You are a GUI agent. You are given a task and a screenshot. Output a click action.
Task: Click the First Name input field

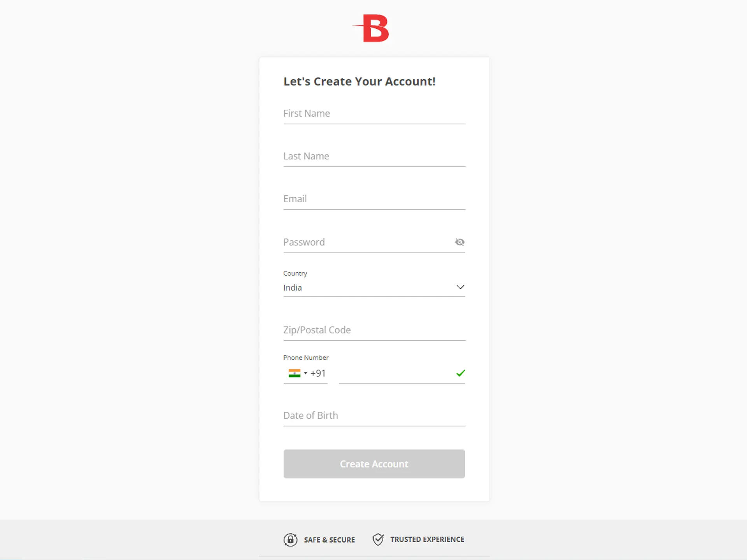coord(373,112)
